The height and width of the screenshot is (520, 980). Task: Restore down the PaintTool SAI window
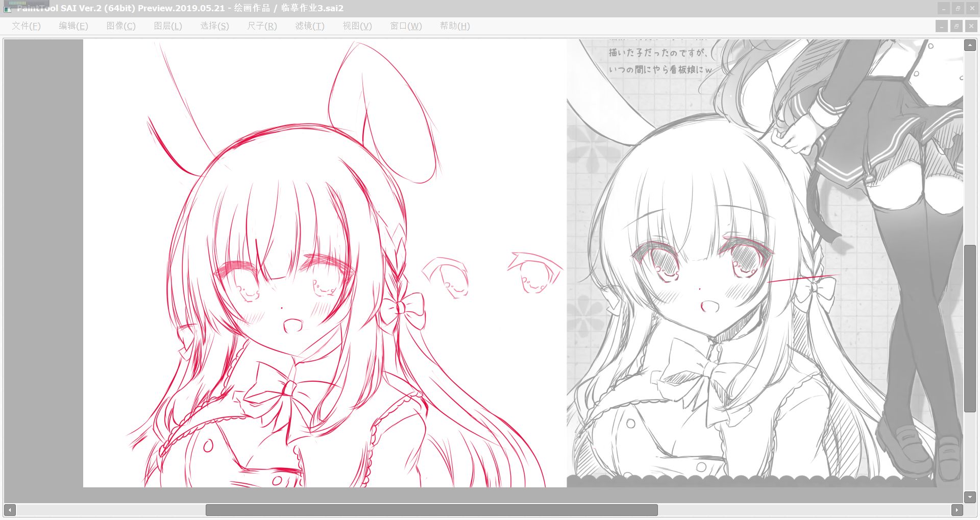pos(958,8)
